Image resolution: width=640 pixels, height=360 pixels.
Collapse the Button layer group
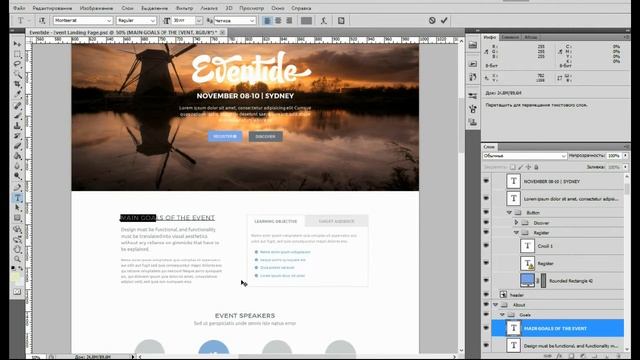(x=509, y=213)
